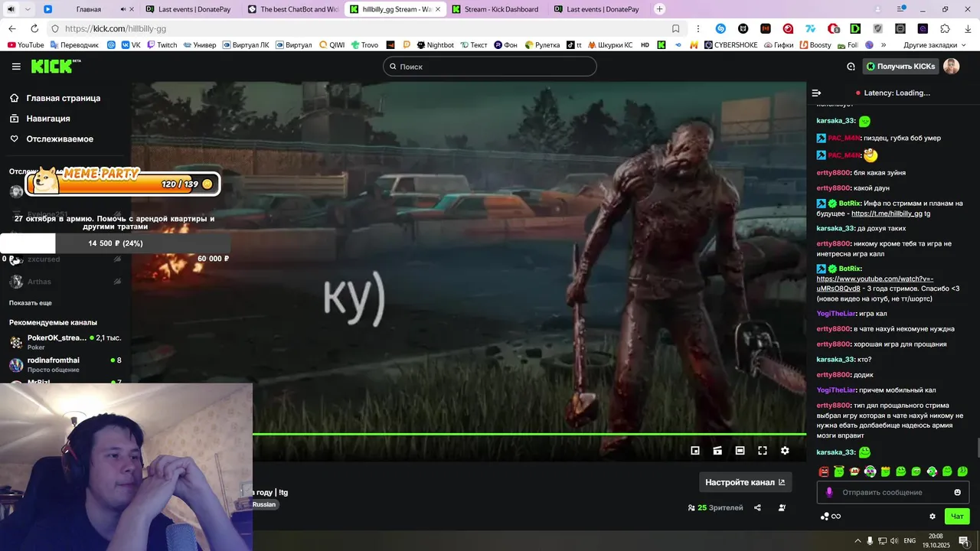Open the YouTube bookmark
Viewport: 980px width, 551px height.
click(26, 45)
